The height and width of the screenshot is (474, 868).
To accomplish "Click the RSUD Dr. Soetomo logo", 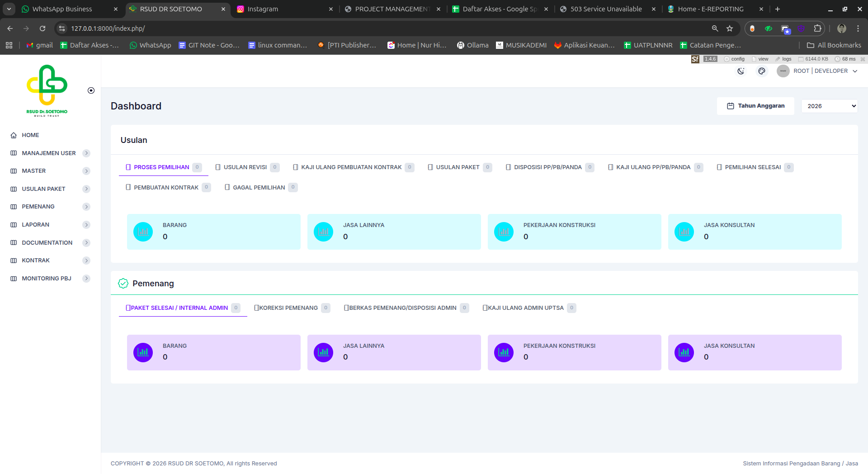I will tap(47, 90).
